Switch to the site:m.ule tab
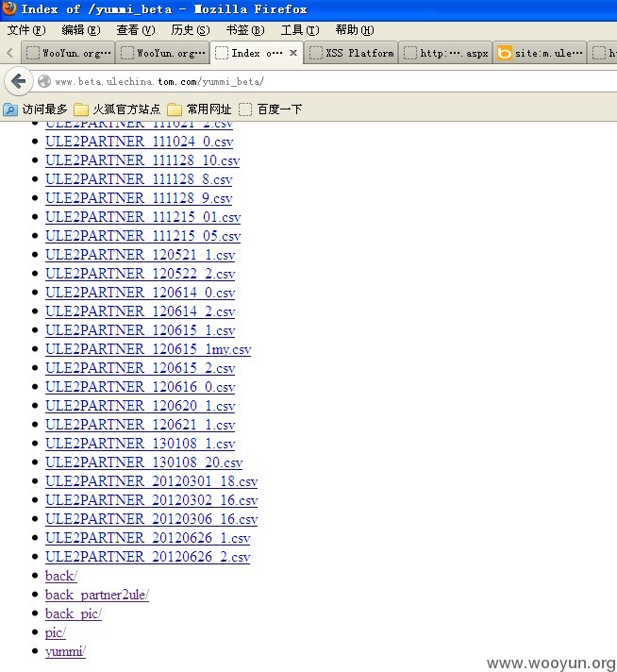This screenshot has height=672, width=617. [540, 53]
